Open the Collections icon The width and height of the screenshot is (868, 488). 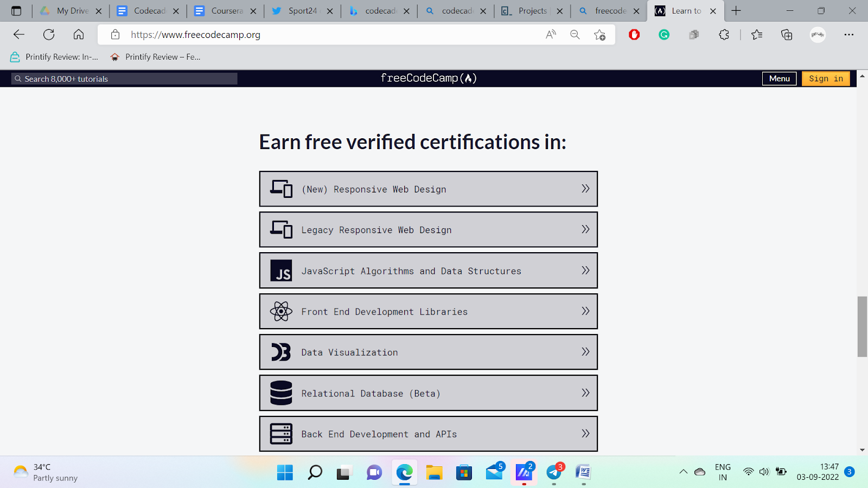click(787, 35)
